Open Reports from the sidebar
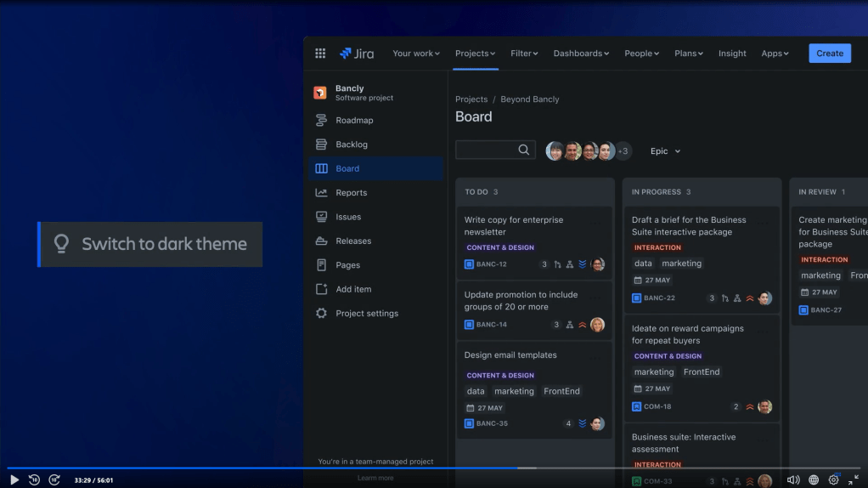This screenshot has height=488, width=868. pyautogui.click(x=351, y=193)
